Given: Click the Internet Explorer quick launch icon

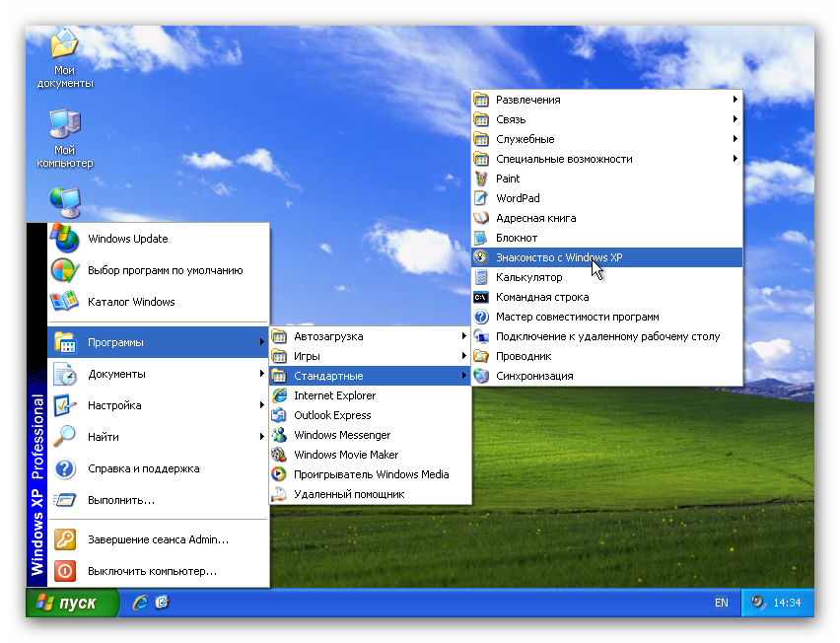Looking at the screenshot, I should pyautogui.click(x=140, y=602).
